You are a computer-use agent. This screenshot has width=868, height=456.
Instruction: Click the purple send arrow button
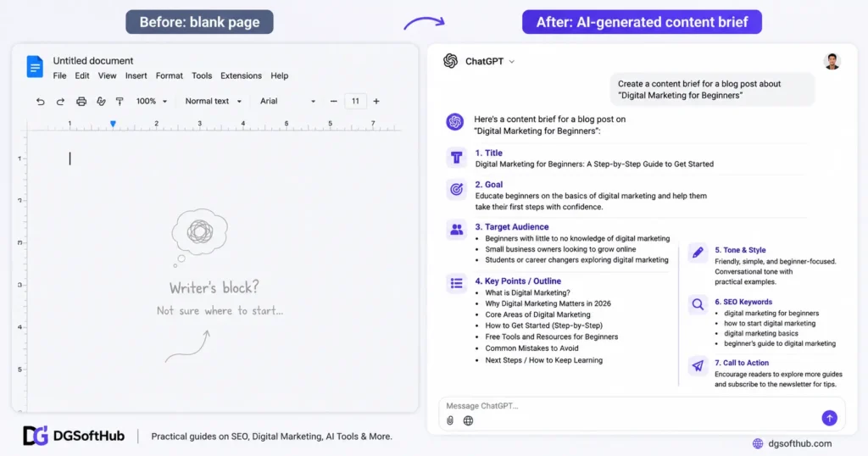[x=829, y=418]
